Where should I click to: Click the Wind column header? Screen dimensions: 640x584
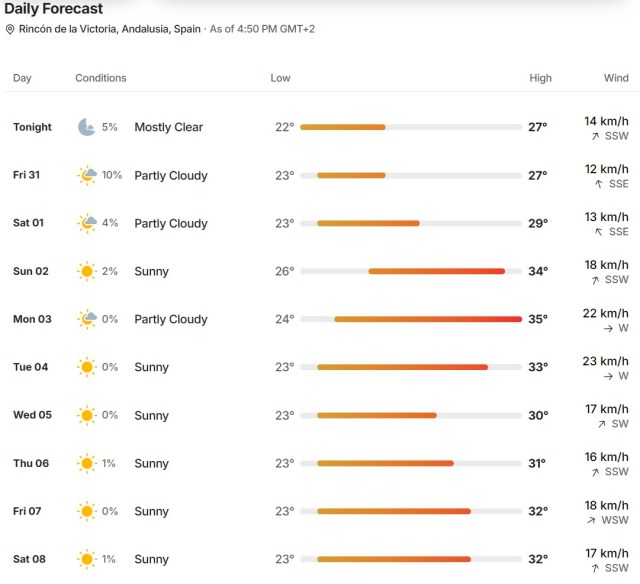point(616,78)
